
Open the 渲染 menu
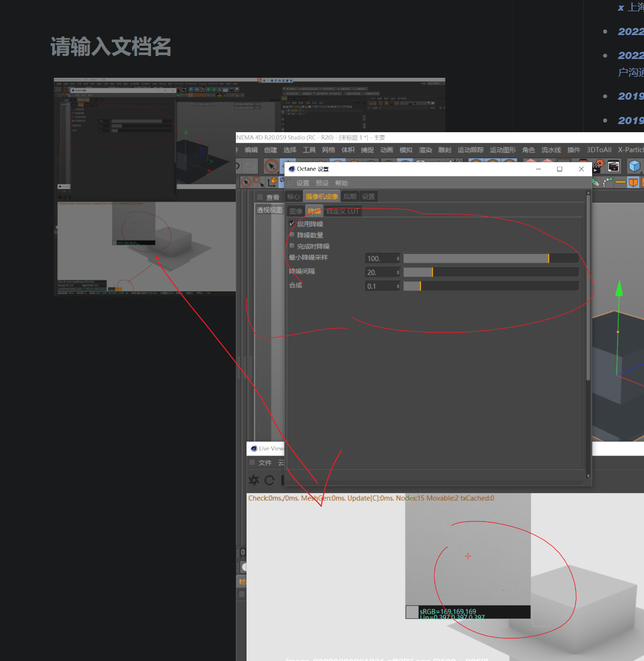coord(425,150)
